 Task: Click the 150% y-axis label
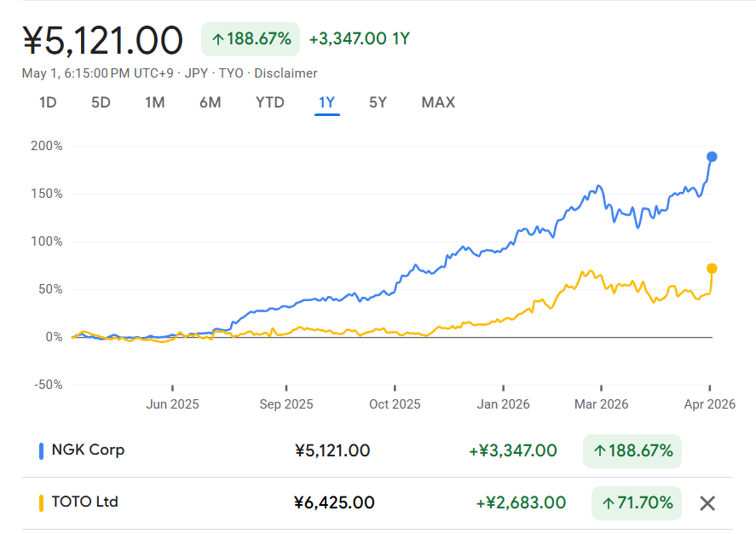47,194
